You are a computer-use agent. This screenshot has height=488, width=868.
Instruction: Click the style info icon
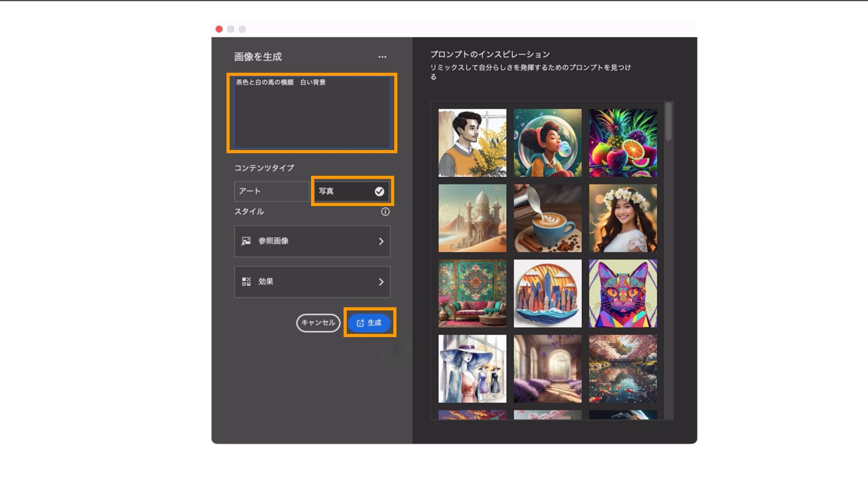[x=385, y=211]
